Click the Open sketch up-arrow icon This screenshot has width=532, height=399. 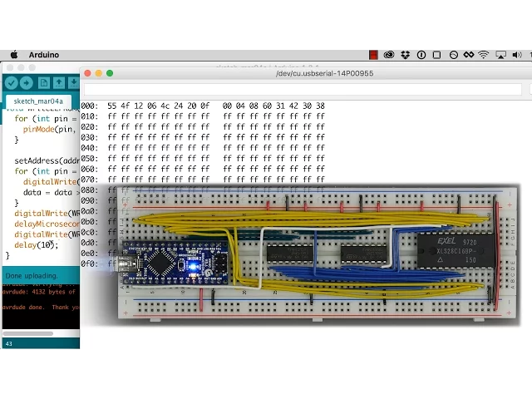point(59,83)
